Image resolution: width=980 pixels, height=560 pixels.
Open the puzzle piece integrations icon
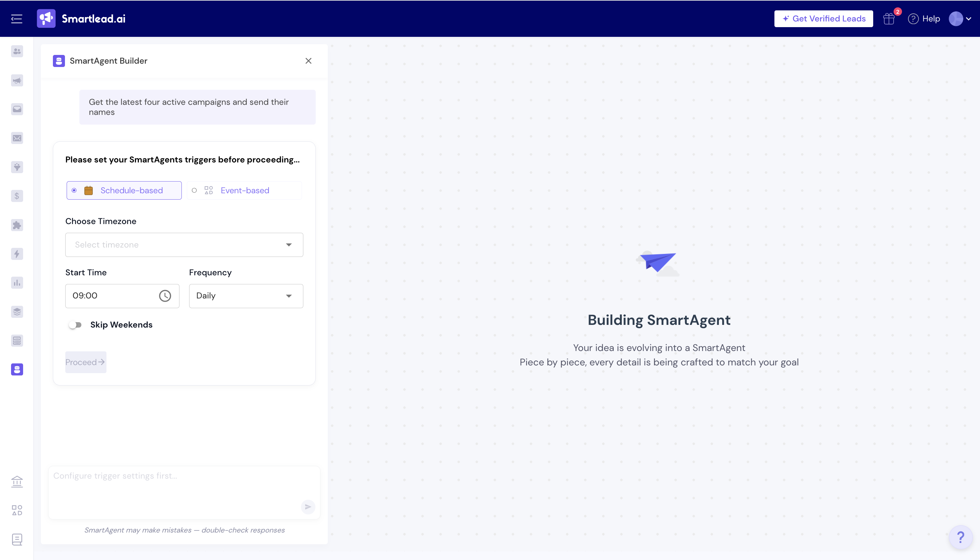(17, 225)
